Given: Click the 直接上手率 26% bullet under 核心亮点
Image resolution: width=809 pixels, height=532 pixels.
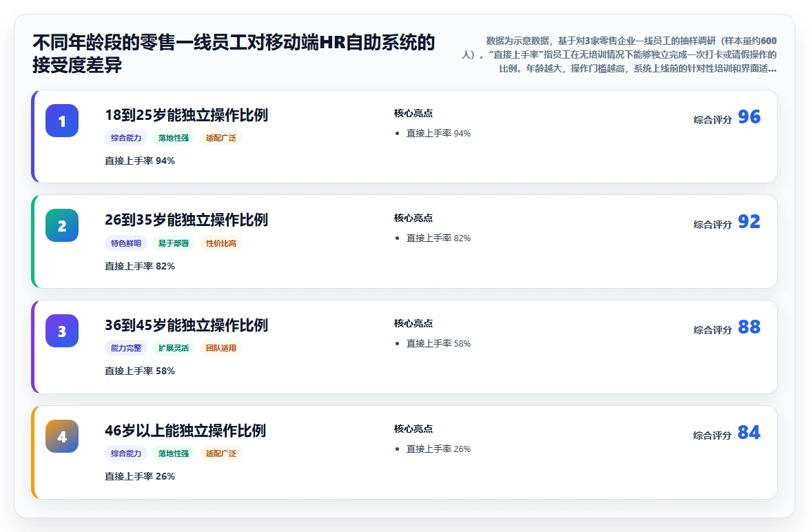Looking at the screenshot, I should [438, 449].
